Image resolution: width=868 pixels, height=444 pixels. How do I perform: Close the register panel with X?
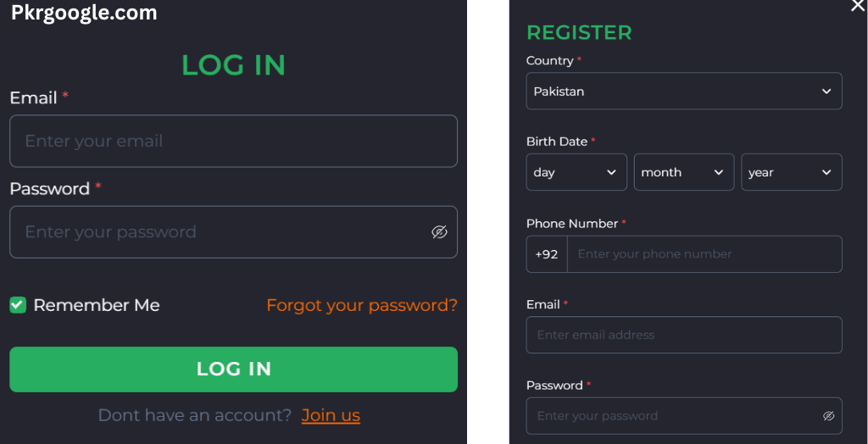point(858,6)
